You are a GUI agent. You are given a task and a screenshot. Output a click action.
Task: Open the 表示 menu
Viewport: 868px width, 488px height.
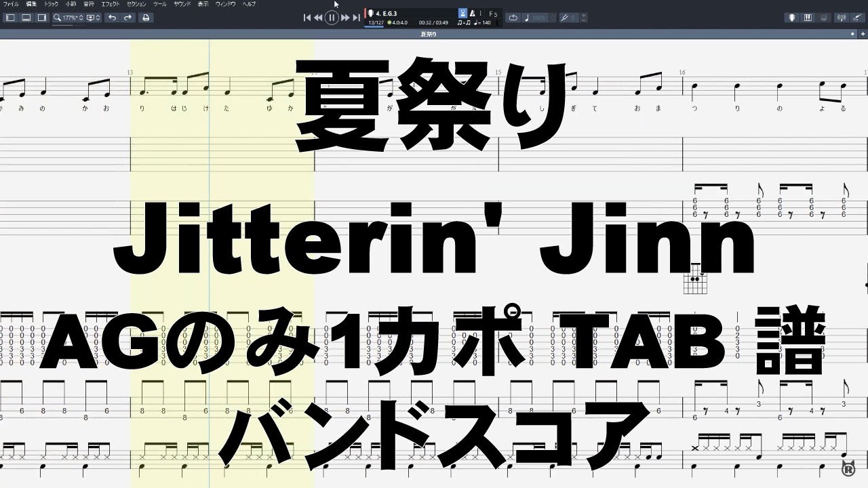[203, 4]
